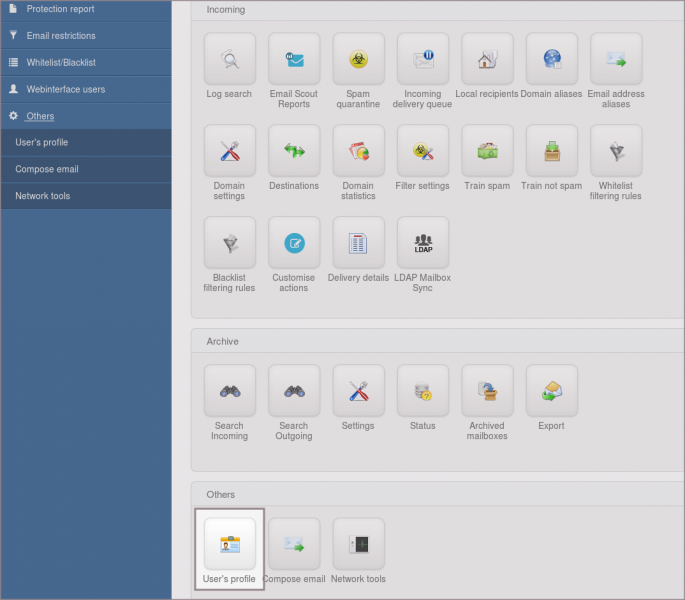Click the Customise actions icon
The height and width of the screenshot is (600, 685).
click(x=294, y=243)
